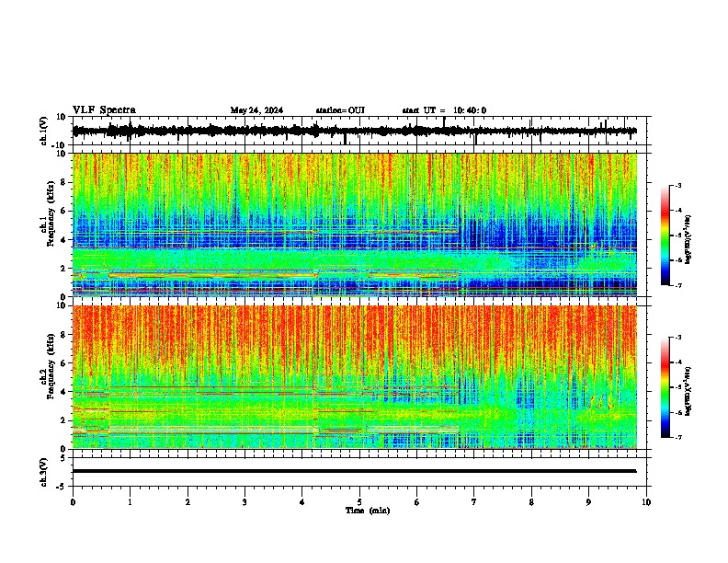Click the ch.1 spectrogram color scale bar
The width and height of the screenshot is (728, 563).
665,236
